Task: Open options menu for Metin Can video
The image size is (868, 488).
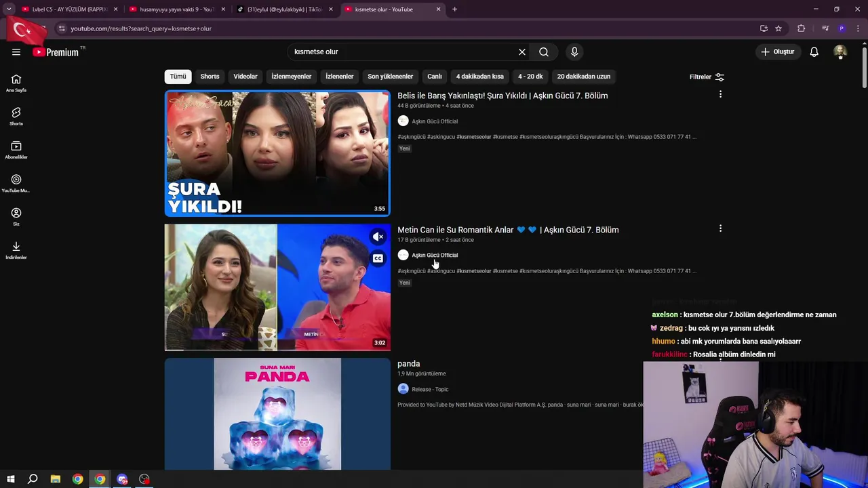Action: tap(720, 229)
